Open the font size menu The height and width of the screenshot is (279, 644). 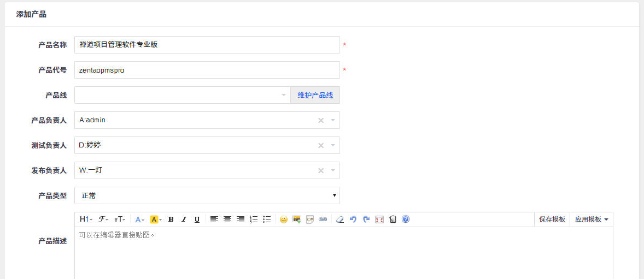pos(120,219)
